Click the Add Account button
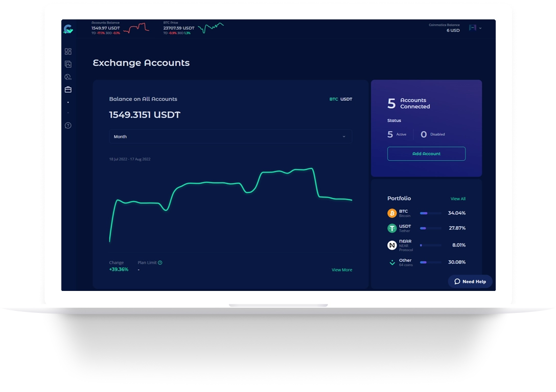556x392 pixels. click(x=426, y=154)
